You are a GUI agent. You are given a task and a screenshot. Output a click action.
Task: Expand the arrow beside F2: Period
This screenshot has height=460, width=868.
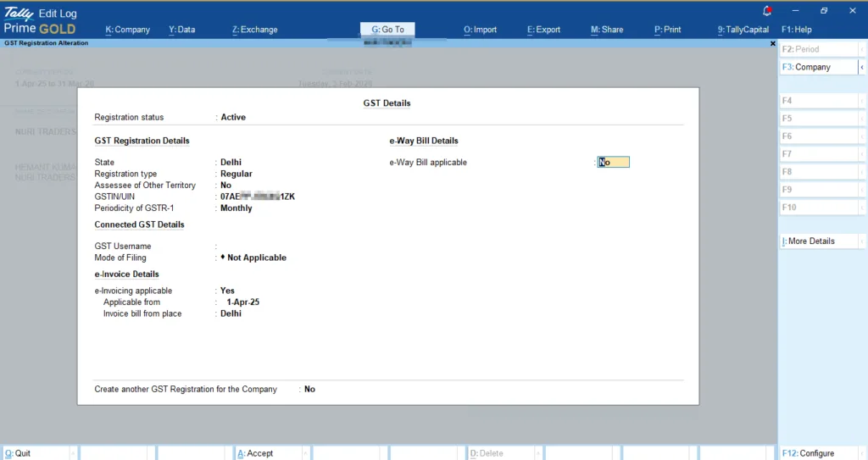862,49
